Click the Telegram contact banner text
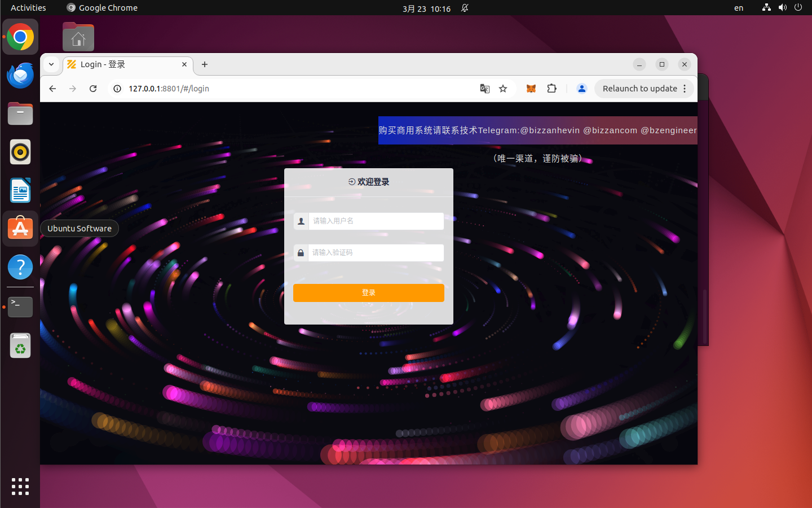Viewport: 812px width, 508px height. click(x=538, y=130)
